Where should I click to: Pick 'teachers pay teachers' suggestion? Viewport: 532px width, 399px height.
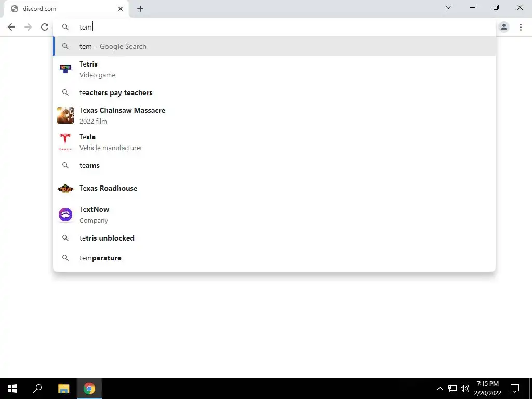[x=274, y=92]
